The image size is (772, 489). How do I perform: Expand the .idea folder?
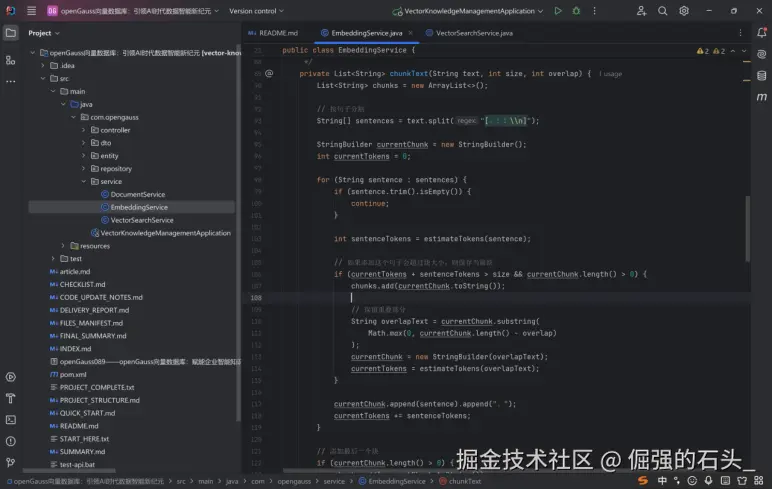pos(43,65)
